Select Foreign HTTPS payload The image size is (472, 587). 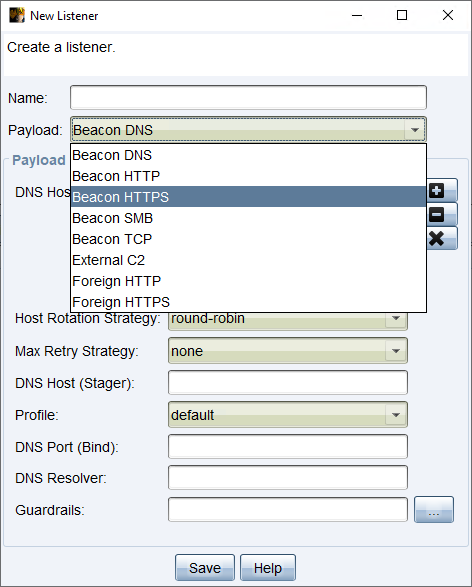point(248,302)
